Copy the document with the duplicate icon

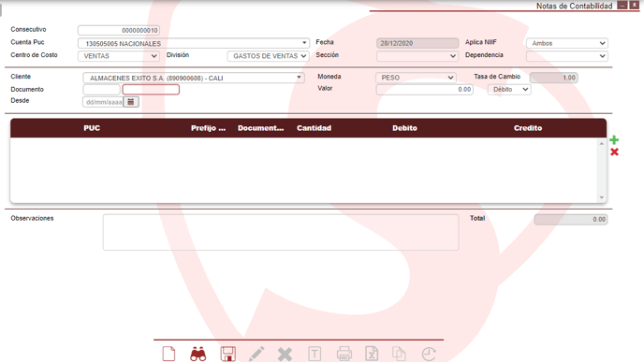pyautogui.click(x=399, y=354)
